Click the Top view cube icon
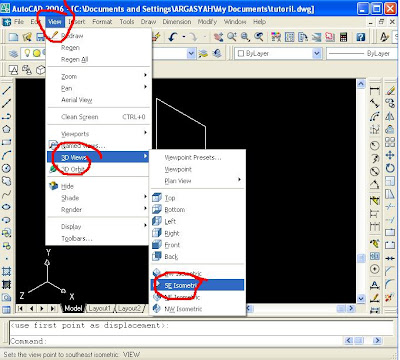The width and height of the screenshot is (400, 360). (157, 198)
